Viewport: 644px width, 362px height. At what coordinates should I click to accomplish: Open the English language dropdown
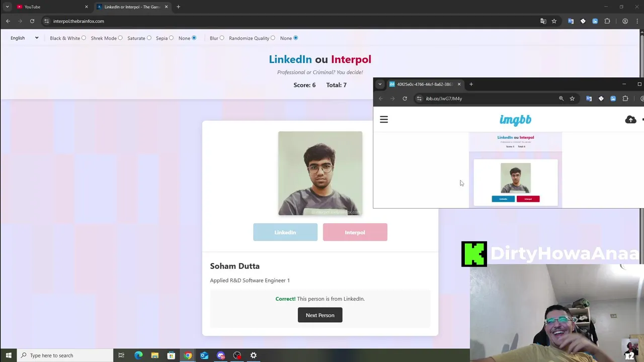click(x=24, y=38)
